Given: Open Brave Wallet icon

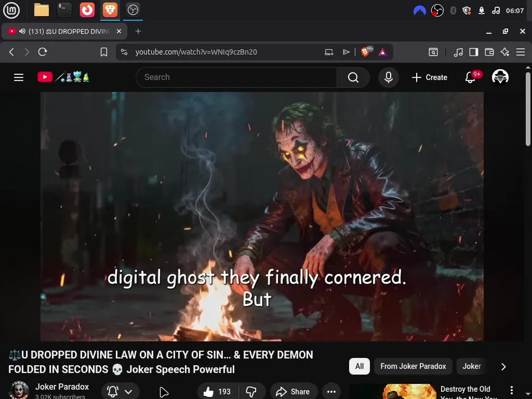Looking at the screenshot, I should (x=489, y=52).
